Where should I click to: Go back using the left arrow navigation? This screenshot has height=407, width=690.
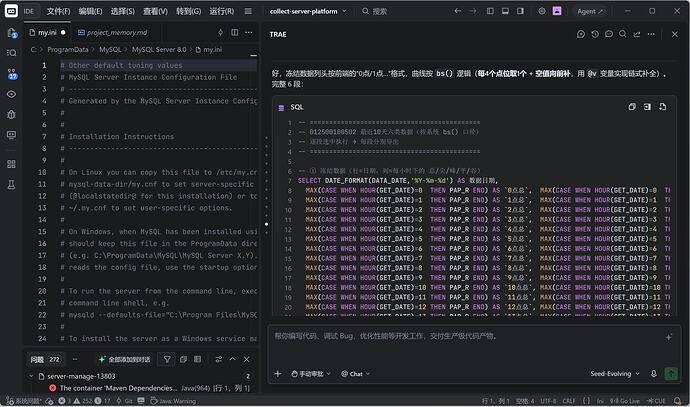pos(458,11)
